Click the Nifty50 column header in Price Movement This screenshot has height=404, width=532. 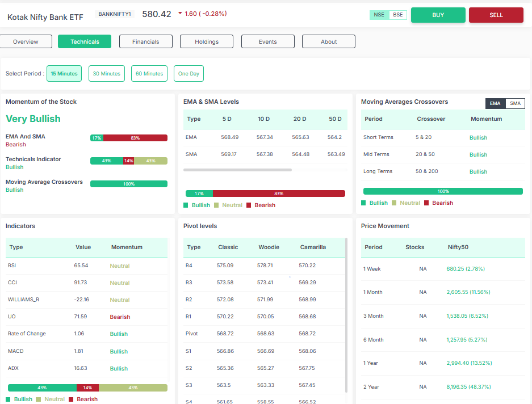pos(458,247)
